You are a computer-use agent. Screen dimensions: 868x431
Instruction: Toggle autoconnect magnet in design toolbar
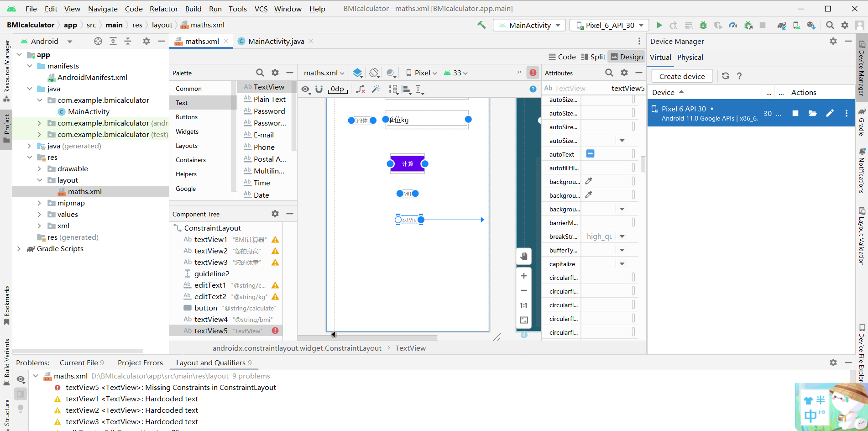[x=319, y=89]
